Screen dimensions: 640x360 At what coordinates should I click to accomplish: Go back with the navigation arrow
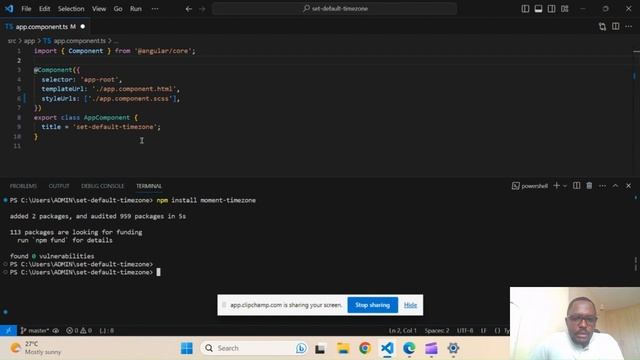tap(189, 9)
